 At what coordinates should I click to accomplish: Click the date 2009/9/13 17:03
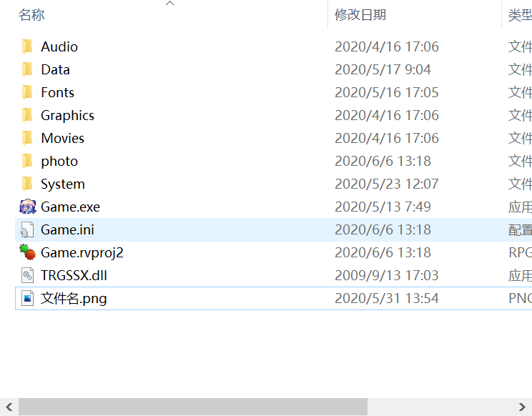(387, 276)
